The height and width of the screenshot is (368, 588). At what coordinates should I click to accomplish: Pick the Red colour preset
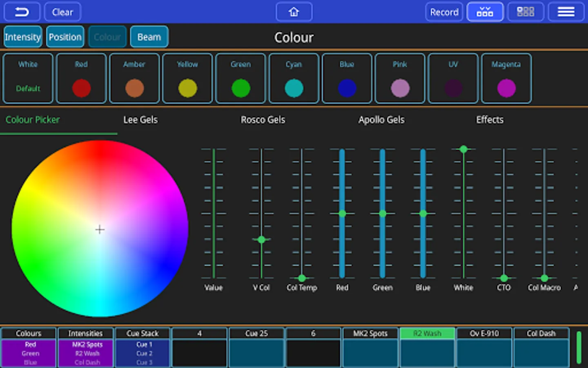(x=81, y=79)
